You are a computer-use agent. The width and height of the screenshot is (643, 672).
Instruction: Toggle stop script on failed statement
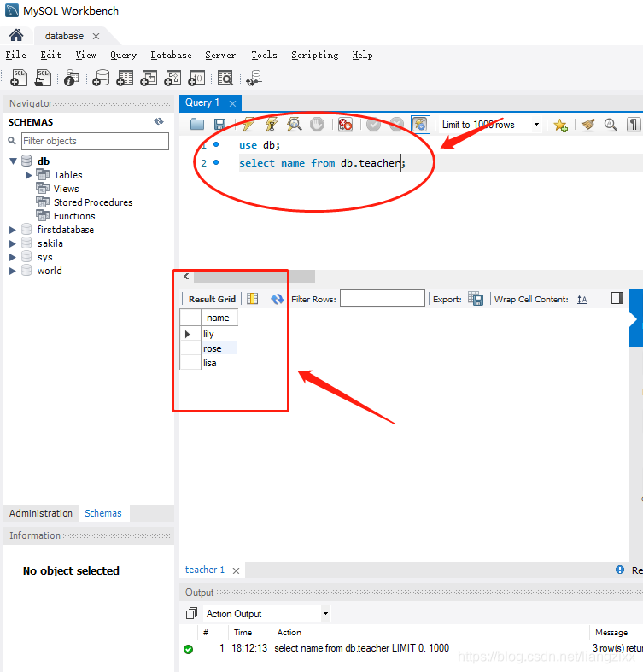pyautogui.click(x=345, y=125)
